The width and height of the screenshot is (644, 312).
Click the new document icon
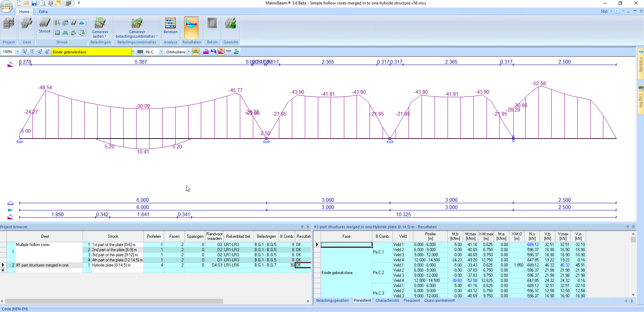point(19,3)
